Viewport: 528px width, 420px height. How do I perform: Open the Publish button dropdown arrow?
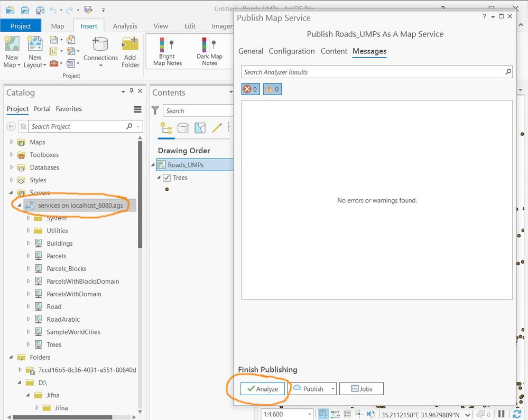[x=332, y=389]
